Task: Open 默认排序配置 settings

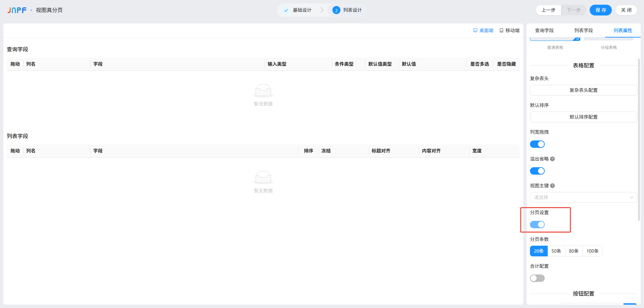Action: click(583, 117)
